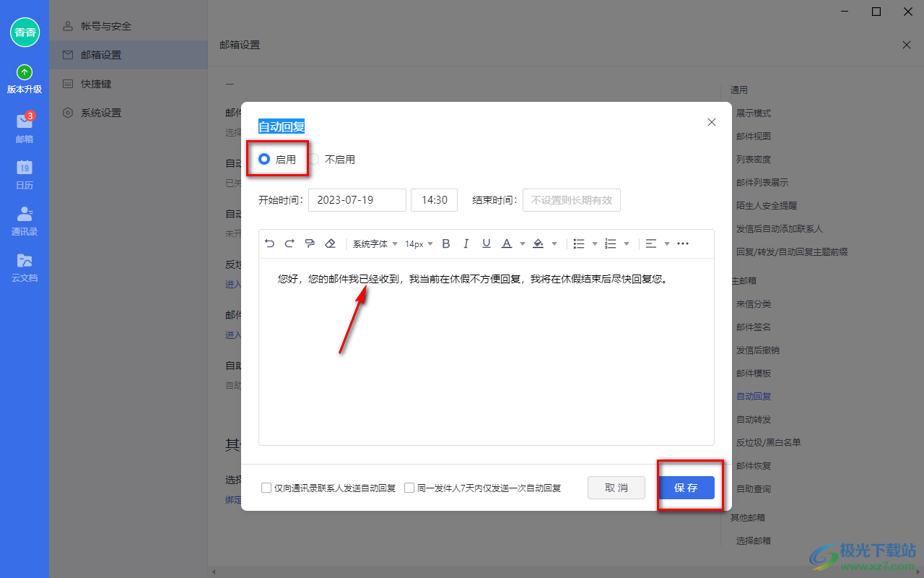Open the 快捷键 settings tab
This screenshot has height=578, width=924.
128,84
